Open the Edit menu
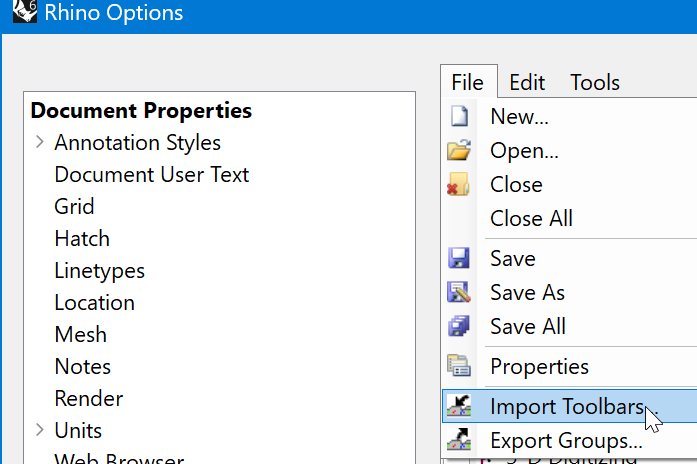The width and height of the screenshot is (697, 464). click(x=527, y=83)
